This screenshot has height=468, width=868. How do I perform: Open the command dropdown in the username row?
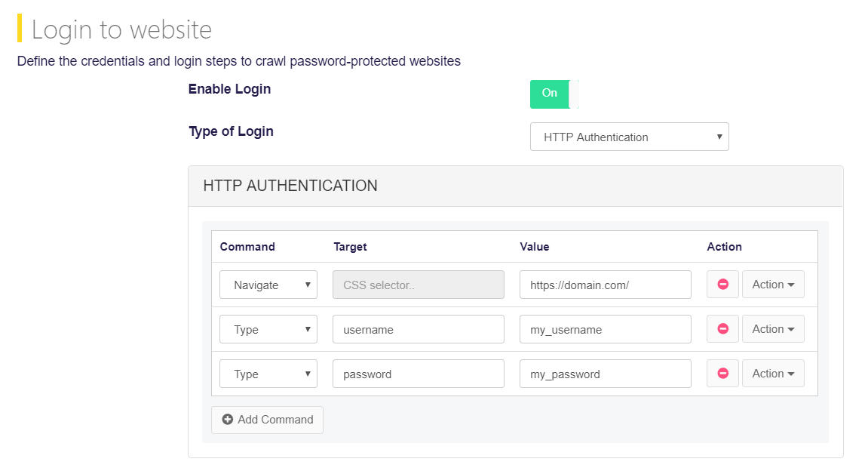pos(268,329)
